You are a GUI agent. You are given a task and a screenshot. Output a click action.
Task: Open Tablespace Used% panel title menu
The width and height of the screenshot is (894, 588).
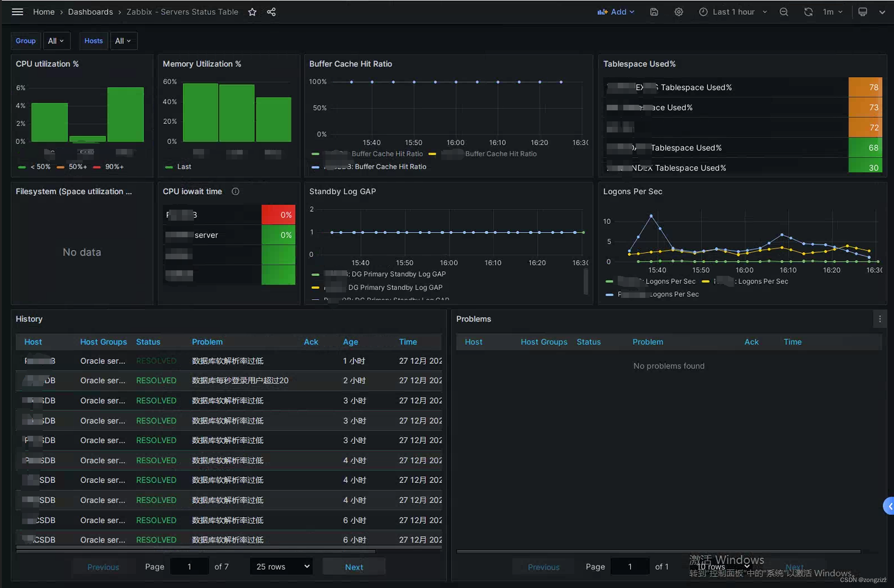click(x=639, y=64)
